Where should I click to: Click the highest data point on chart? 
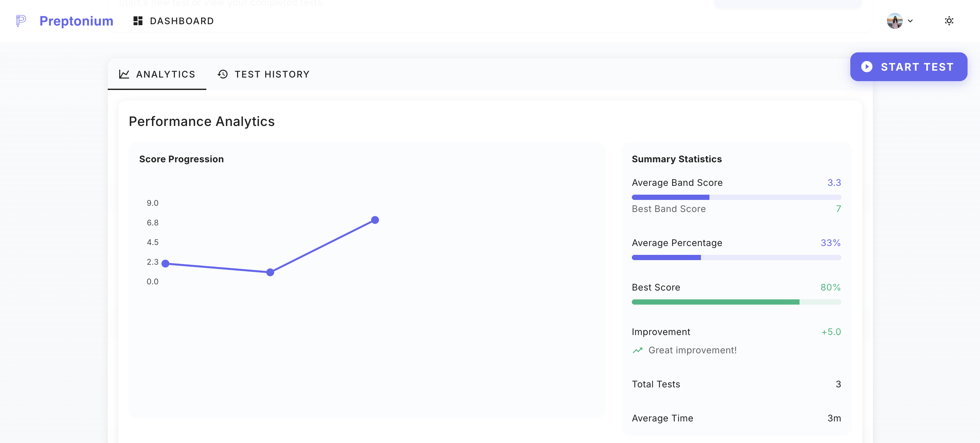click(x=375, y=220)
